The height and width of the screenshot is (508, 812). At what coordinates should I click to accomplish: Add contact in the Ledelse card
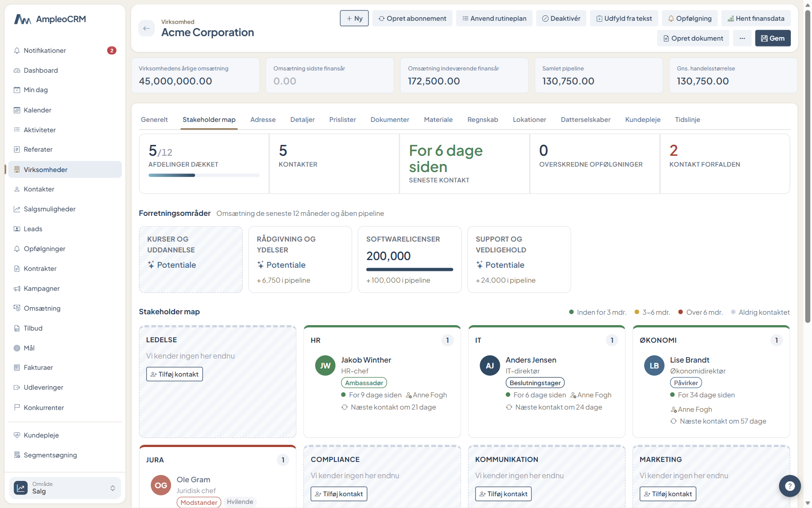175,374
